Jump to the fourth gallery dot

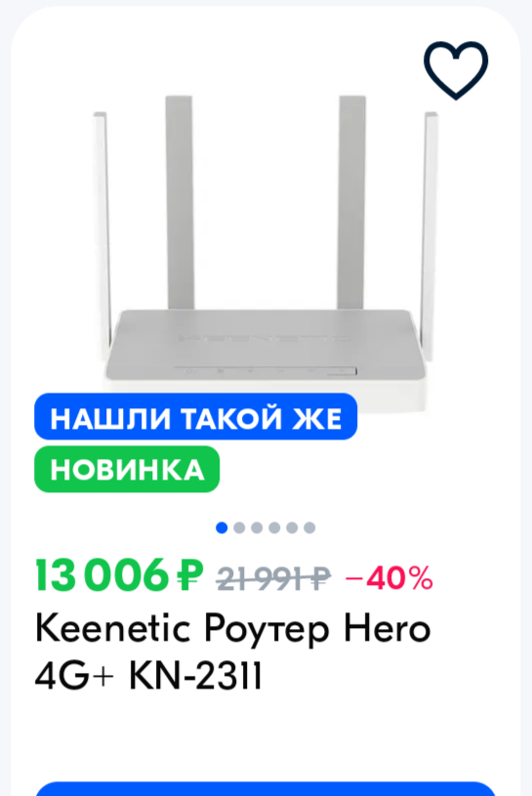274,528
